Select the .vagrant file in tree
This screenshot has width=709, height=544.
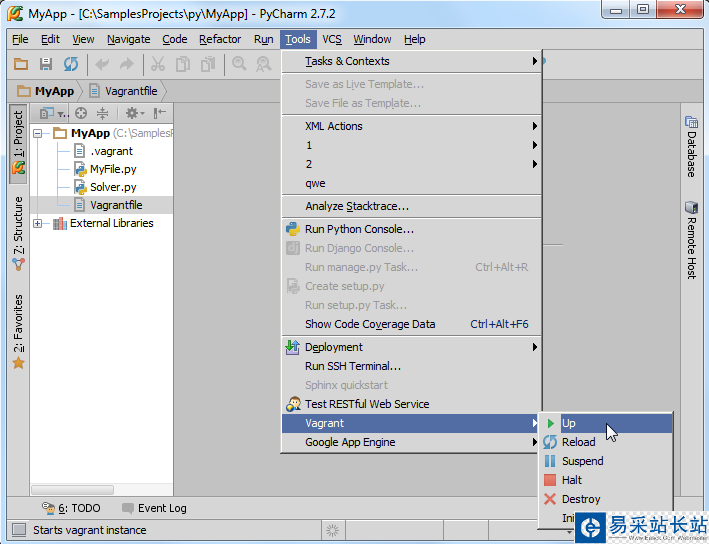click(x=111, y=151)
